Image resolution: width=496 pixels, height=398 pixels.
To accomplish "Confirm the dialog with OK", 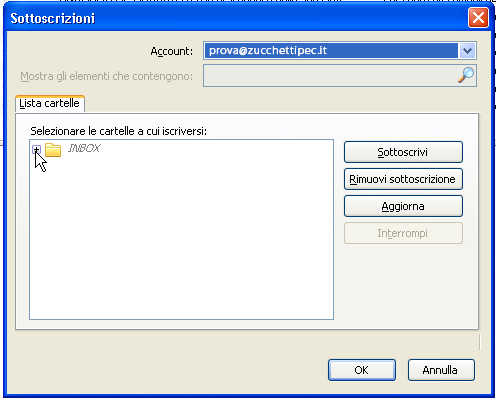I will [x=362, y=370].
